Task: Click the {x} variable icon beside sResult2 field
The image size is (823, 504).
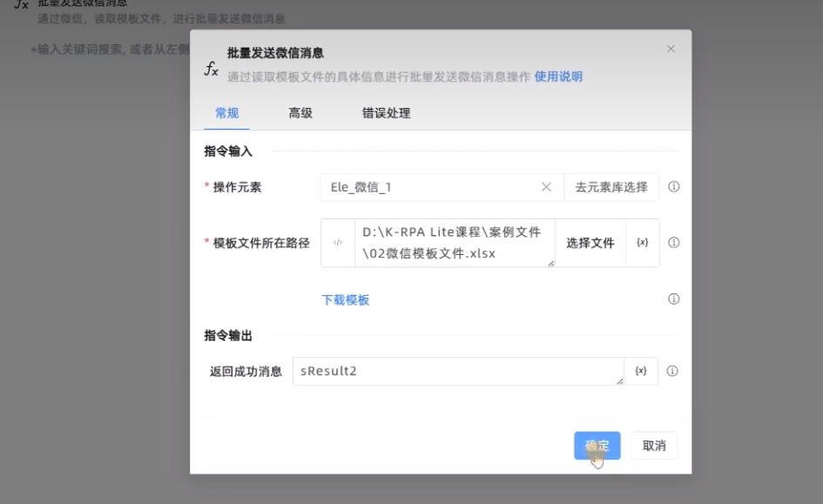Action: [x=640, y=370]
